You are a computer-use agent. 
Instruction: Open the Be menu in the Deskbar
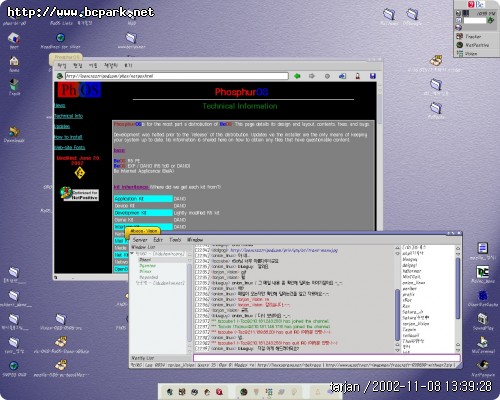point(476,4)
